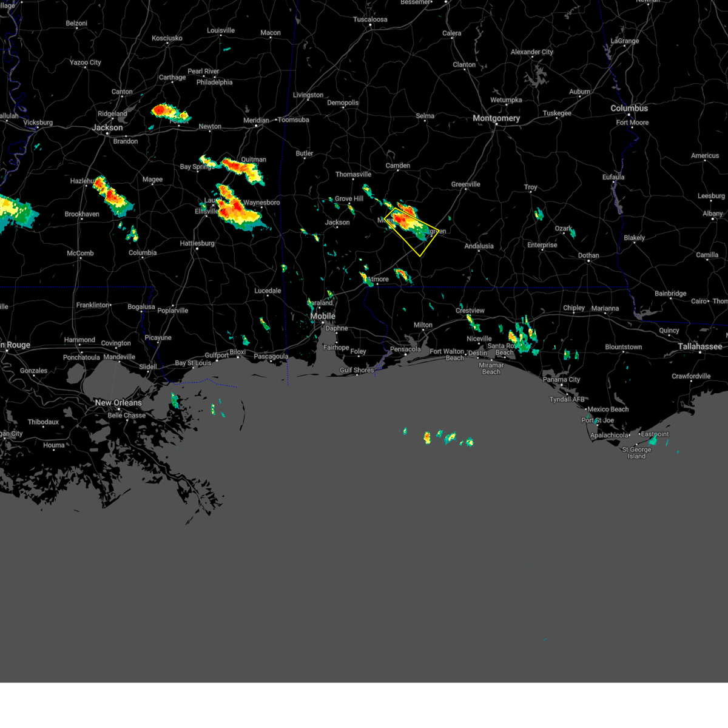The height and width of the screenshot is (728, 728).
Task: Click the Chipley city label
Action: pos(574,308)
